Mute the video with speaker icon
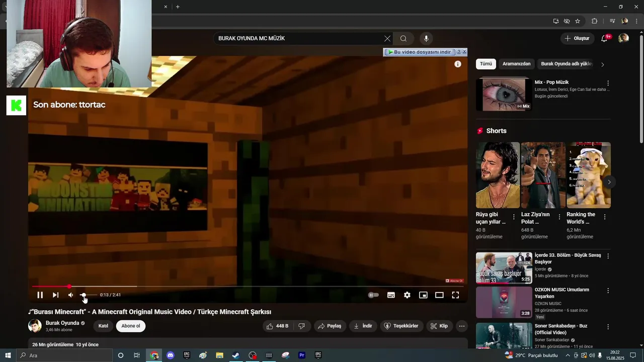 click(71, 295)
